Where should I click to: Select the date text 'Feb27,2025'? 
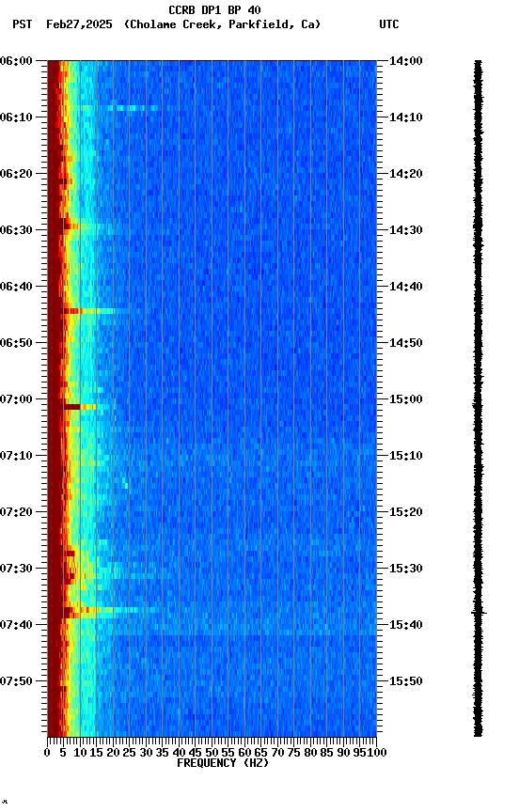point(79,24)
